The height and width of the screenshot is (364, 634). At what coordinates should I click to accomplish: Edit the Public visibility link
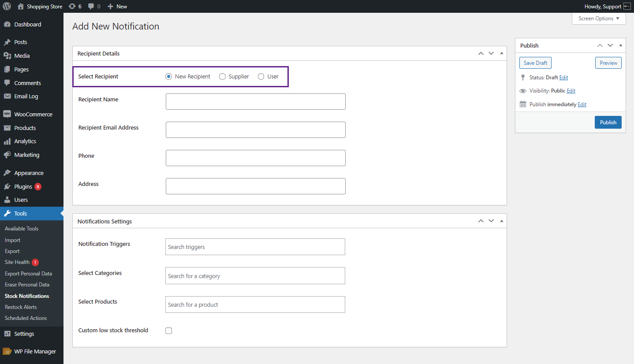[x=571, y=91]
